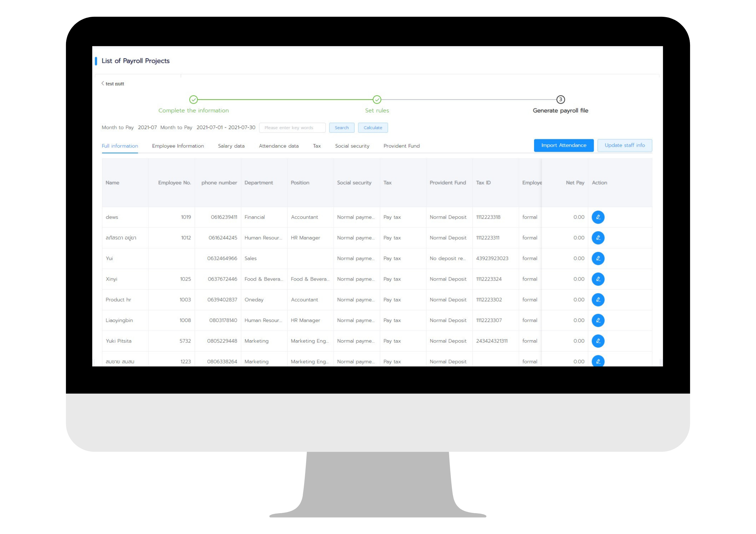Return to the Full information tab
The height and width of the screenshot is (534, 756).
click(120, 146)
